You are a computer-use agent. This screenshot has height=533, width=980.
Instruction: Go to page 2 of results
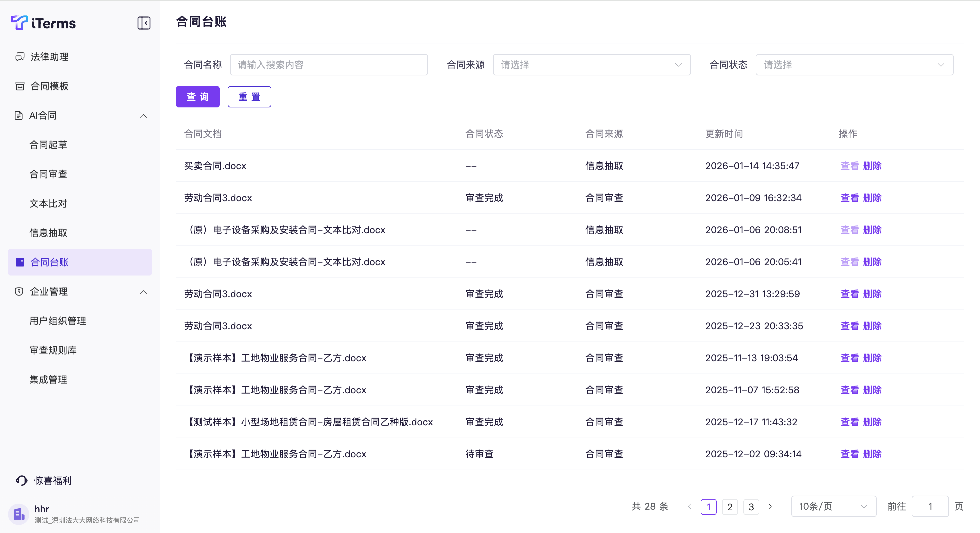(x=729, y=507)
